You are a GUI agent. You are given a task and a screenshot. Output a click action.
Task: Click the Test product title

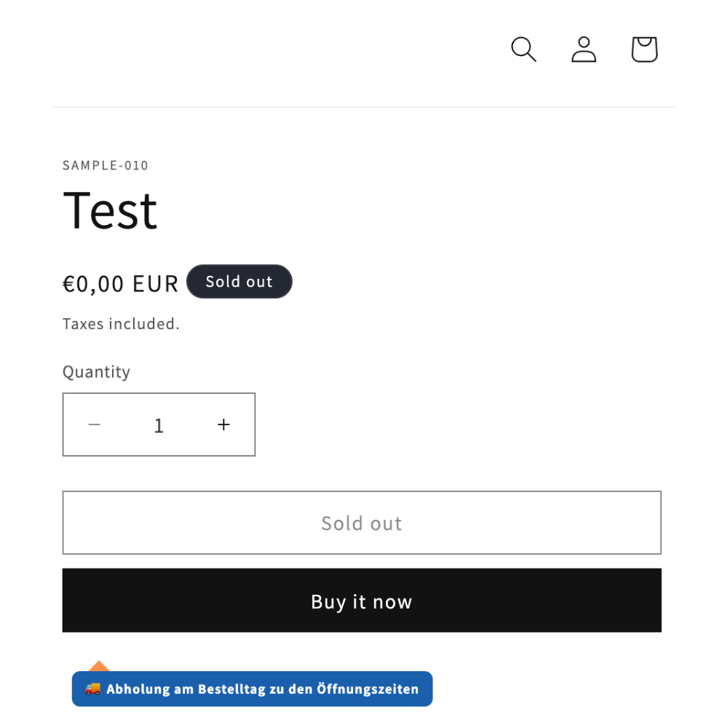110,211
